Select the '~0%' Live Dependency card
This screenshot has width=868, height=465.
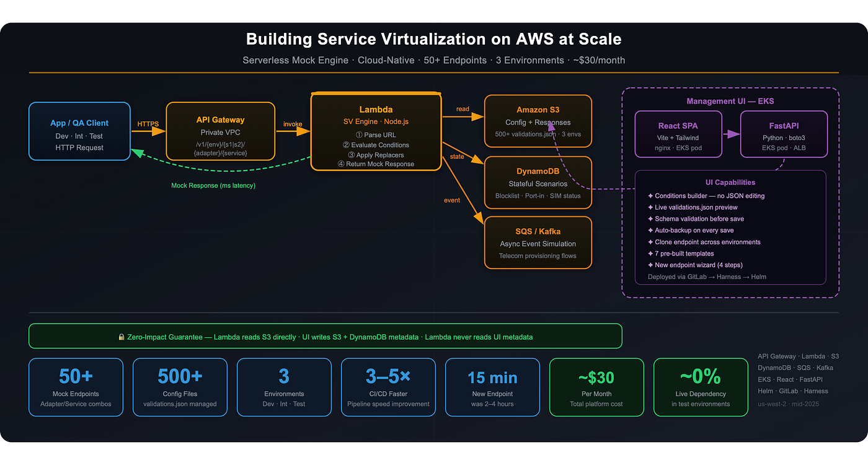701,387
